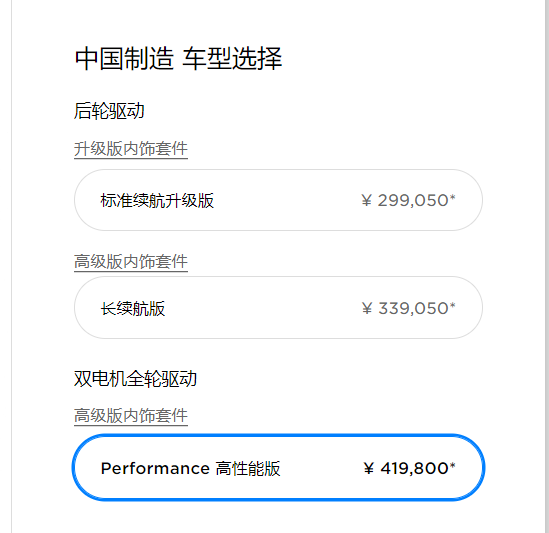Click the 双电机全轮驱动 section title
This screenshot has height=533, width=549.
tap(135, 379)
